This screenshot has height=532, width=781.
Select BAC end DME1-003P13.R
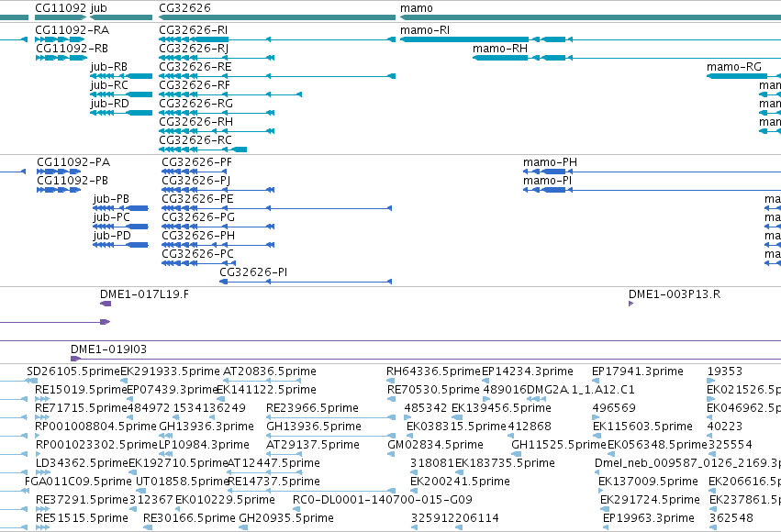[x=675, y=294]
